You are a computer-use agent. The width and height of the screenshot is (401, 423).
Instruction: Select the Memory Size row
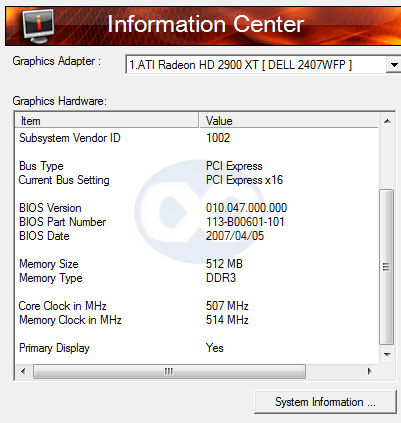click(x=197, y=264)
